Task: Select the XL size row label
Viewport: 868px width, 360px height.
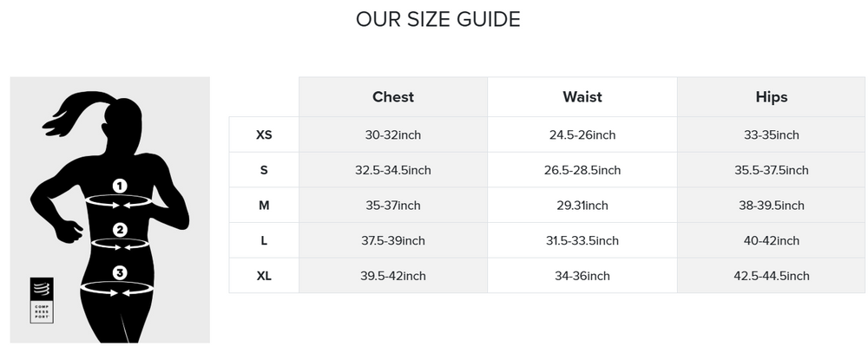Action: tap(264, 276)
